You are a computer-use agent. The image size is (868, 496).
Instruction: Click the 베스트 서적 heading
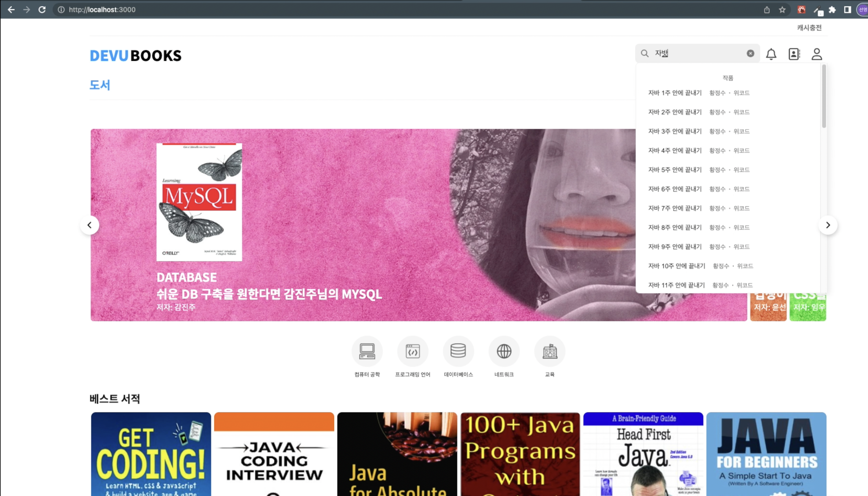115,398
